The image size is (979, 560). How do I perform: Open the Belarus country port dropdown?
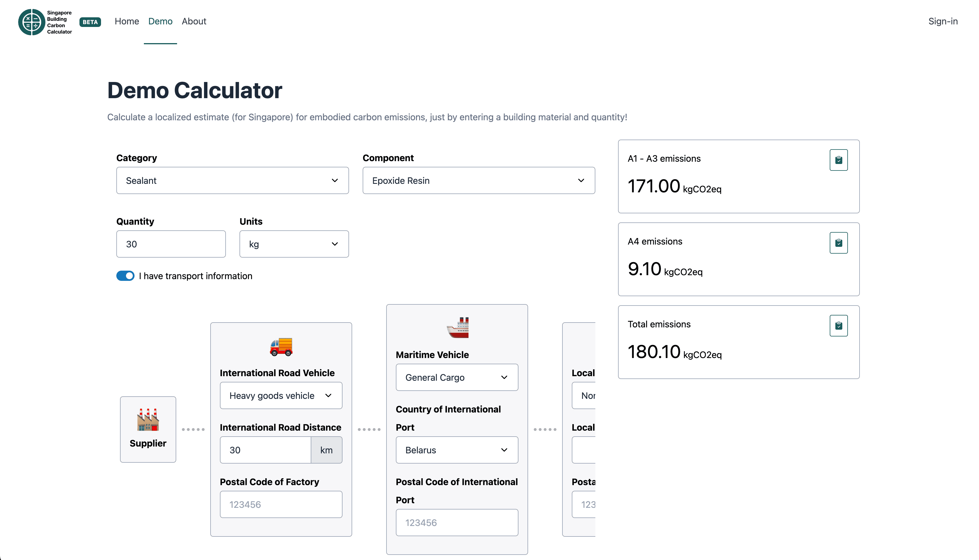[457, 450]
